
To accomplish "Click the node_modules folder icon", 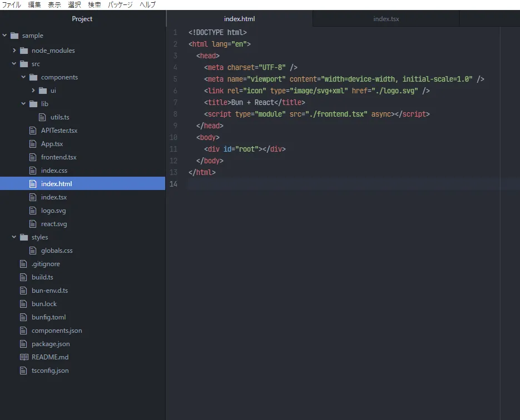I will 24,51.
